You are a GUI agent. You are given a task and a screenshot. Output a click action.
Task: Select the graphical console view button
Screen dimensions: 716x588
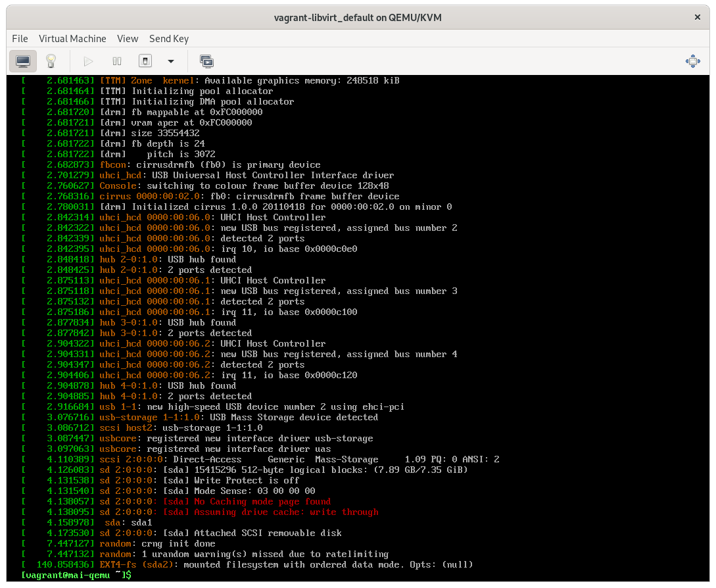point(23,61)
